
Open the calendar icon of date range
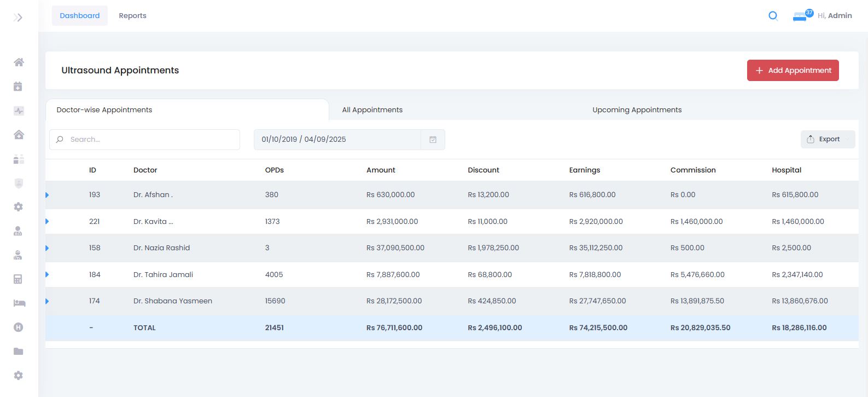coord(433,140)
